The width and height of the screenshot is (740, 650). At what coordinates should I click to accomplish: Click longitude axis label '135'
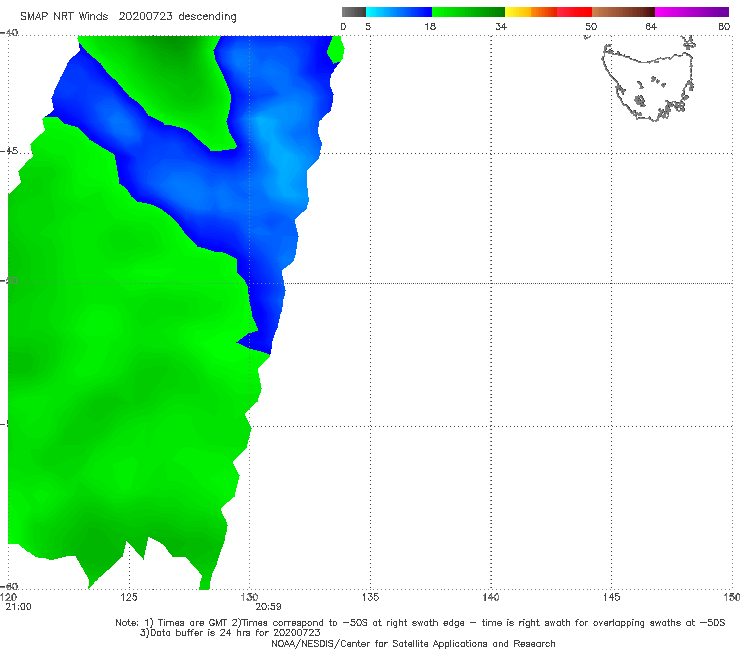tap(370, 597)
